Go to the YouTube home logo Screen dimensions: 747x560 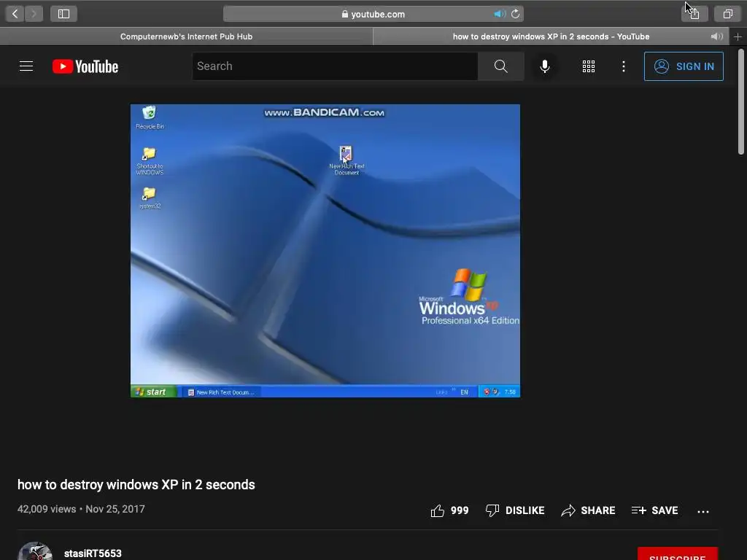[85, 66]
